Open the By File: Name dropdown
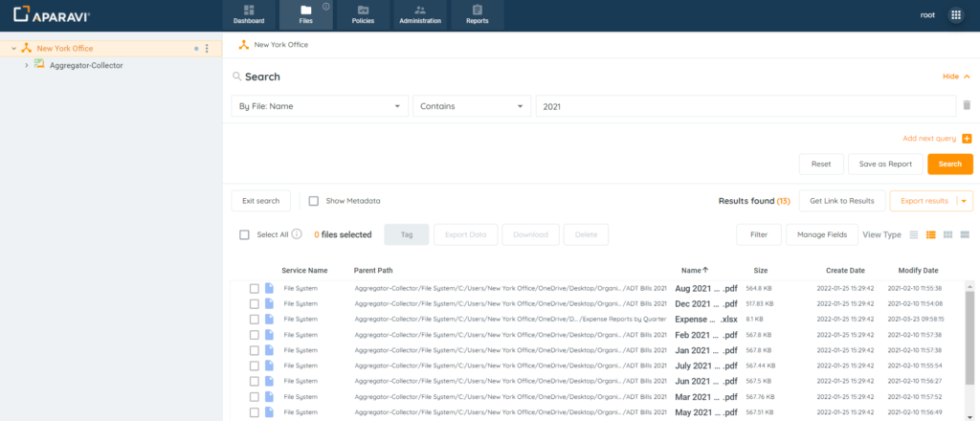Screen dimensions: 980x421 [320, 106]
